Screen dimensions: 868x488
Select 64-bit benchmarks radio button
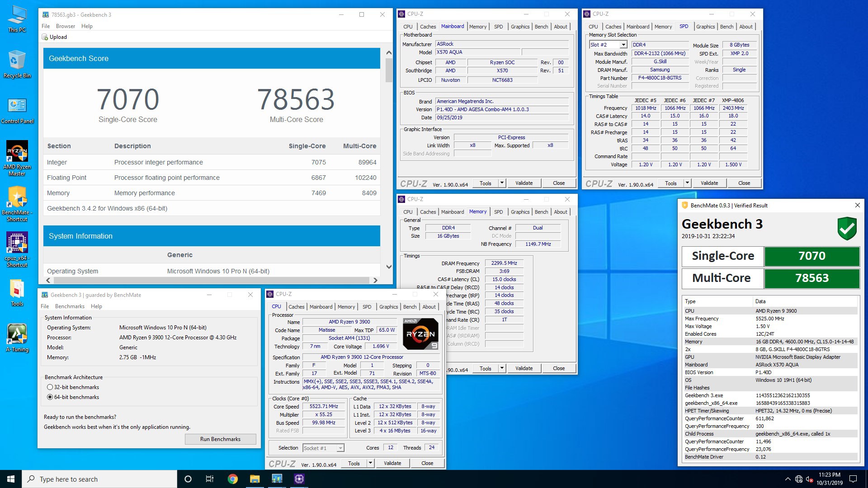coord(50,397)
